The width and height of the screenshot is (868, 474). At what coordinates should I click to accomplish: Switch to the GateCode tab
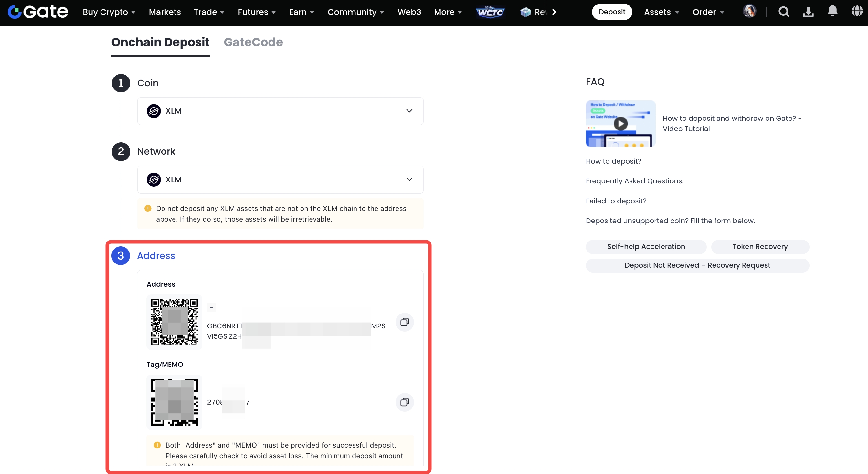click(253, 42)
